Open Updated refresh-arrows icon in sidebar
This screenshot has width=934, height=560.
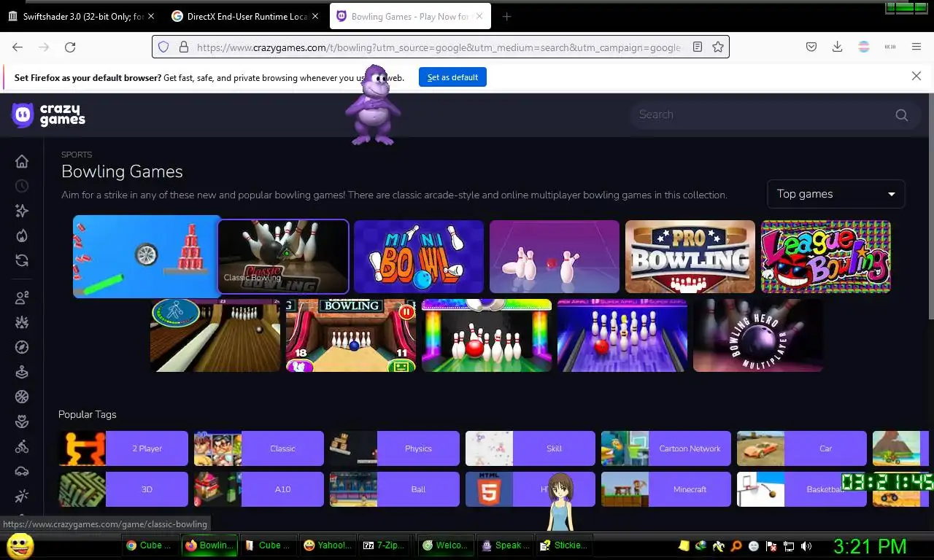(22, 260)
